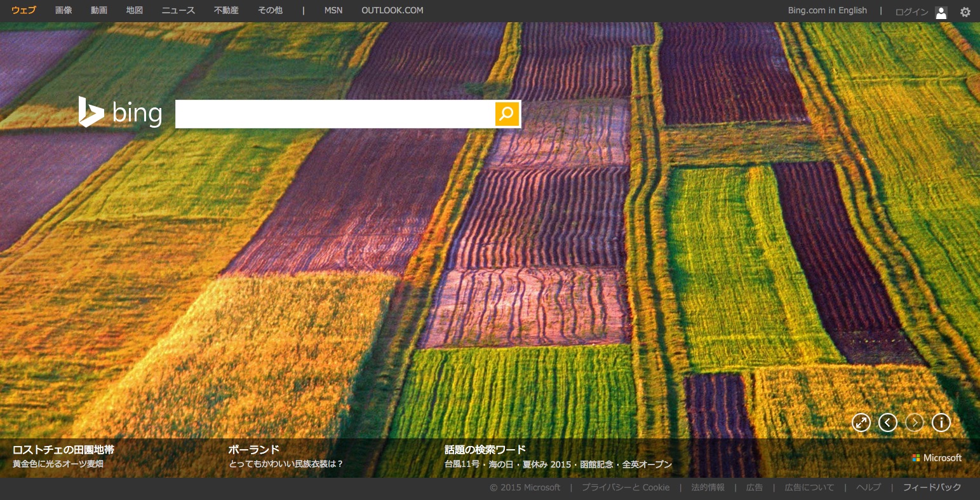Screen dimensions: 980x500
Task: Go to the ニュース tab
Action: [x=178, y=10]
